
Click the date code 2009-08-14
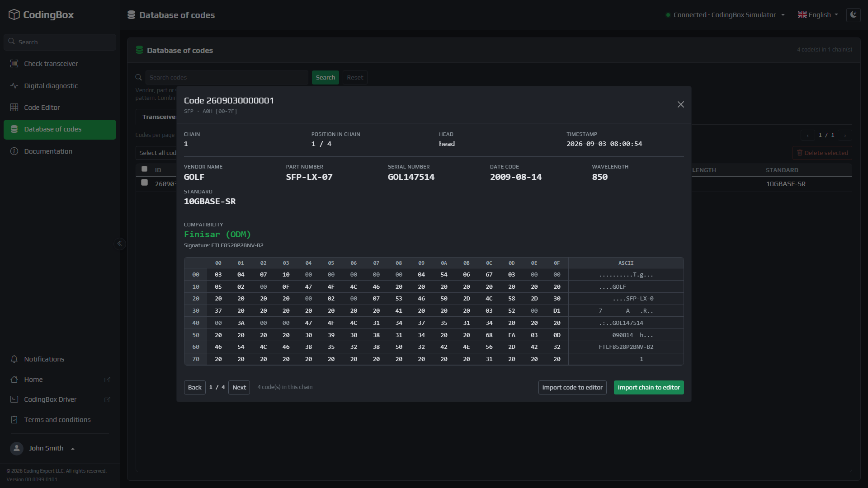(x=516, y=177)
